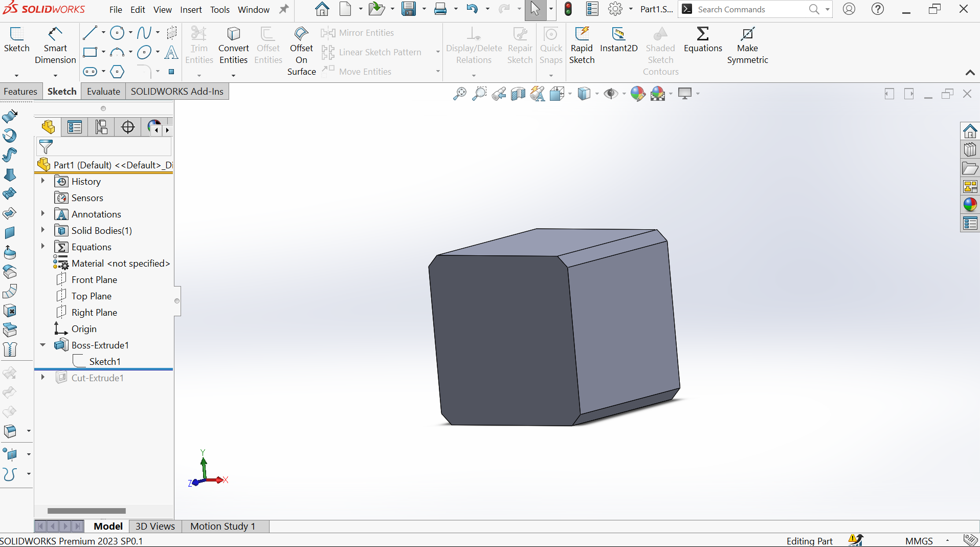This screenshot has width=980, height=547.
Task: Toggle Instant2D mode
Action: pyautogui.click(x=619, y=40)
